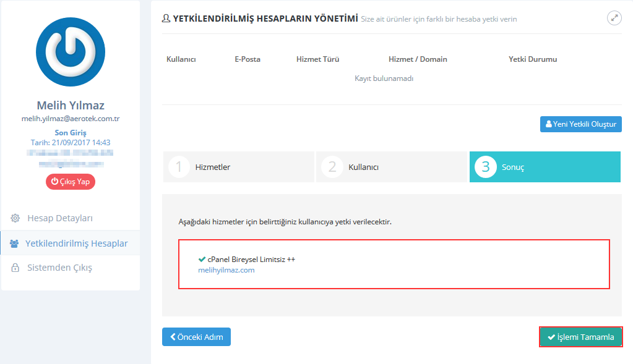Click the Yeni Yetkili Oluştur button
Viewport: 633px width, 364px height.
pyautogui.click(x=580, y=124)
